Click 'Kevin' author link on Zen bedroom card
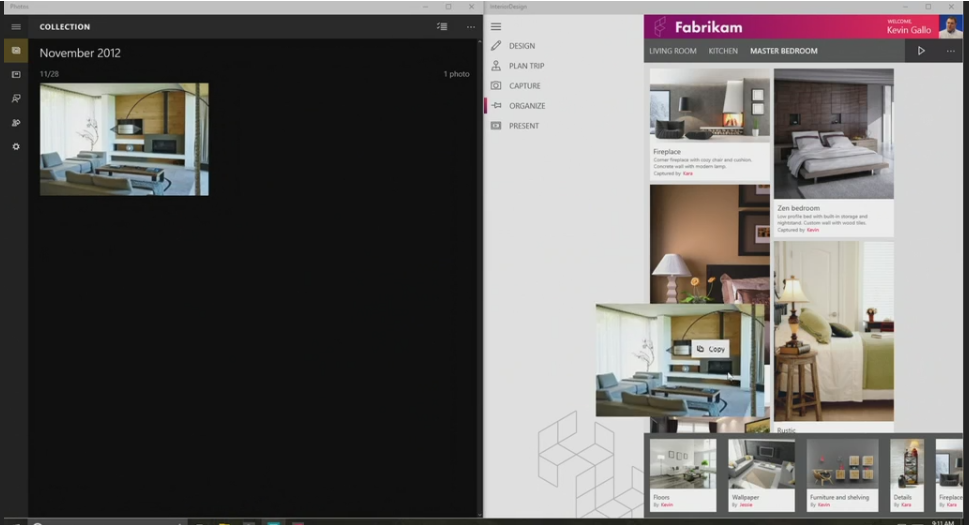This screenshot has height=525, width=969. point(813,230)
